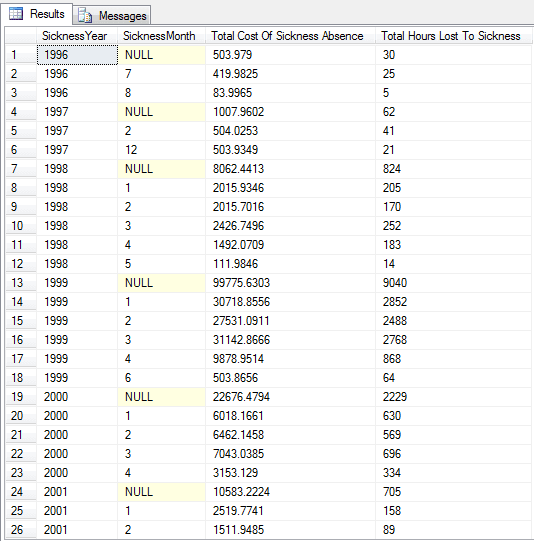Click the hours cell showing 9040
Screen dimensions: 534x541
(x=453, y=283)
